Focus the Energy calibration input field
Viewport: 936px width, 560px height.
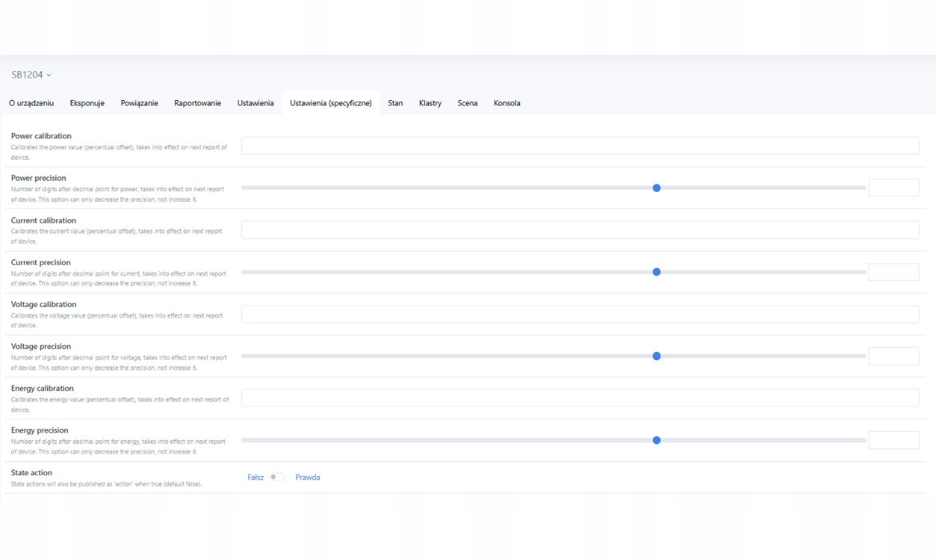580,398
